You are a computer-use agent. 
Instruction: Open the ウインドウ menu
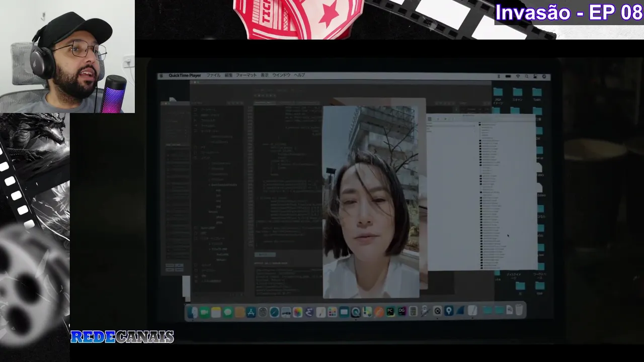click(281, 75)
